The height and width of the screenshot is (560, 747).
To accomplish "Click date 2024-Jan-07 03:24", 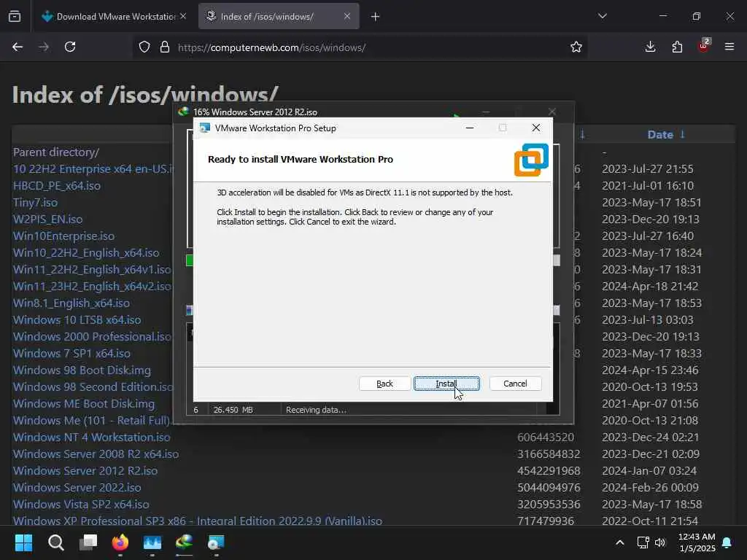I will click(x=649, y=470).
